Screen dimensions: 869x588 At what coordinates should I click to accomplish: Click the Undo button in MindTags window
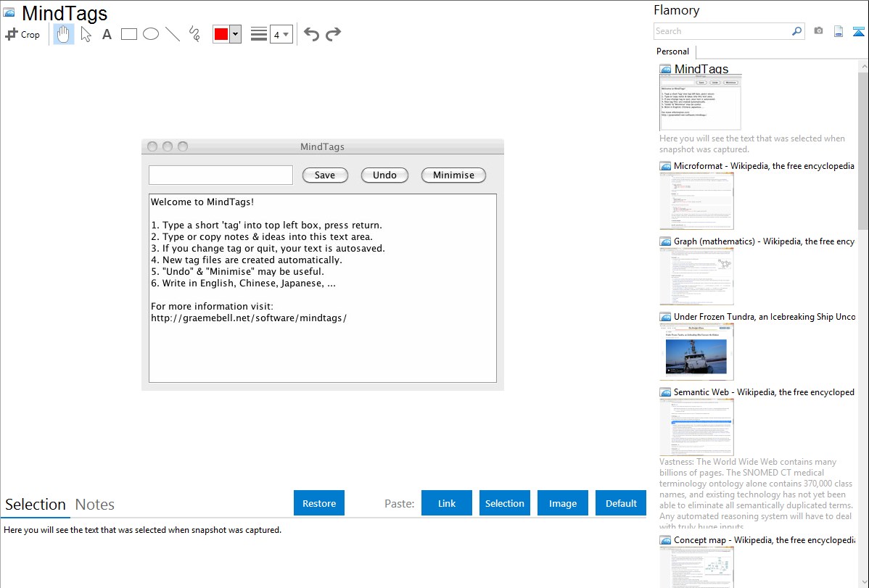point(384,175)
